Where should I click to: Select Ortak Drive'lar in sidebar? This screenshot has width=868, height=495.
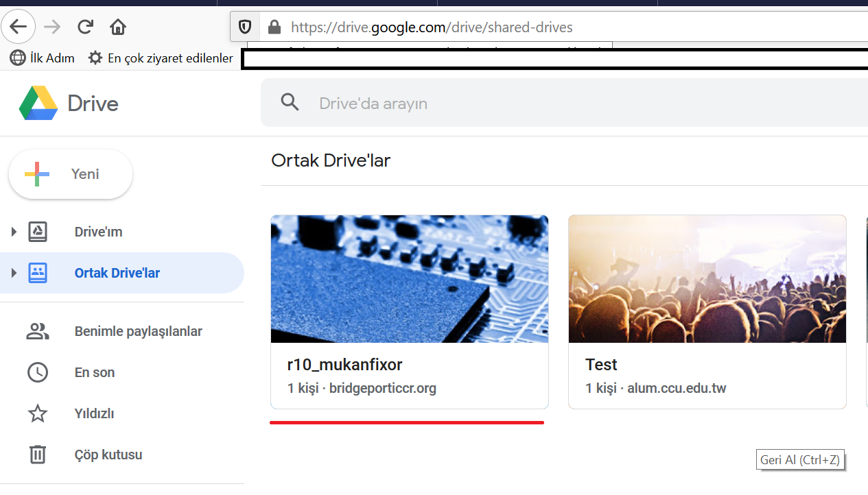(117, 273)
